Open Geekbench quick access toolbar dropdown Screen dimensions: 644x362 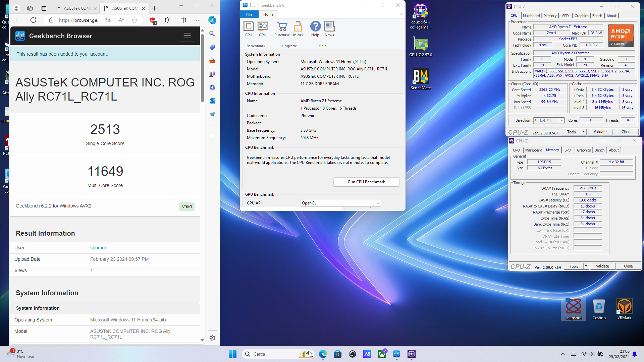click(255, 5)
